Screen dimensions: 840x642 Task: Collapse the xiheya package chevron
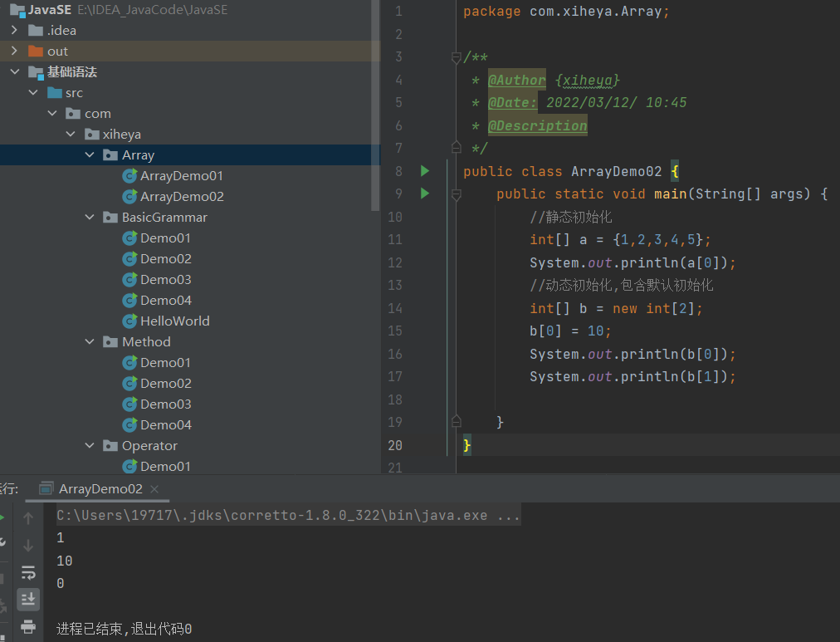[x=71, y=134]
